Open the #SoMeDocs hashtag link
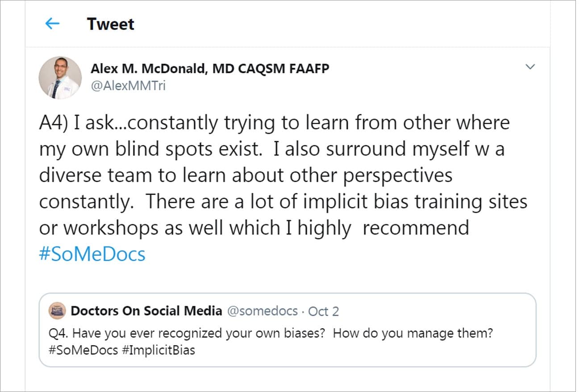 [92, 254]
